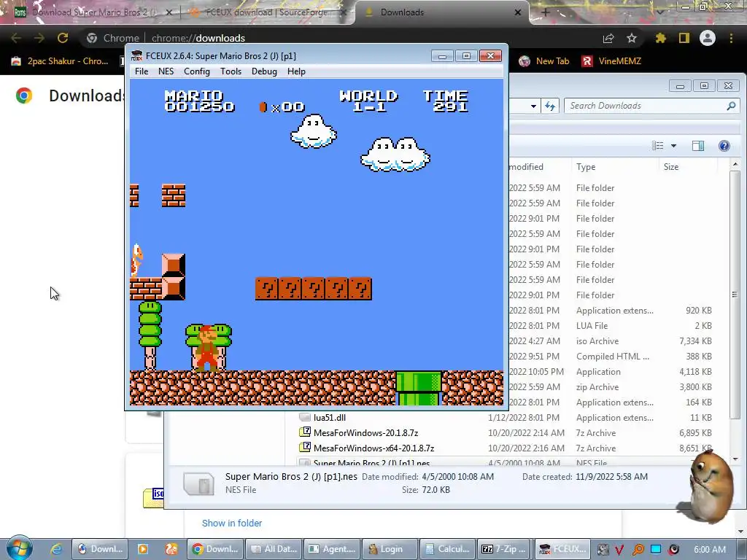Open Windows Media Player taskbar icon

[x=142, y=549]
